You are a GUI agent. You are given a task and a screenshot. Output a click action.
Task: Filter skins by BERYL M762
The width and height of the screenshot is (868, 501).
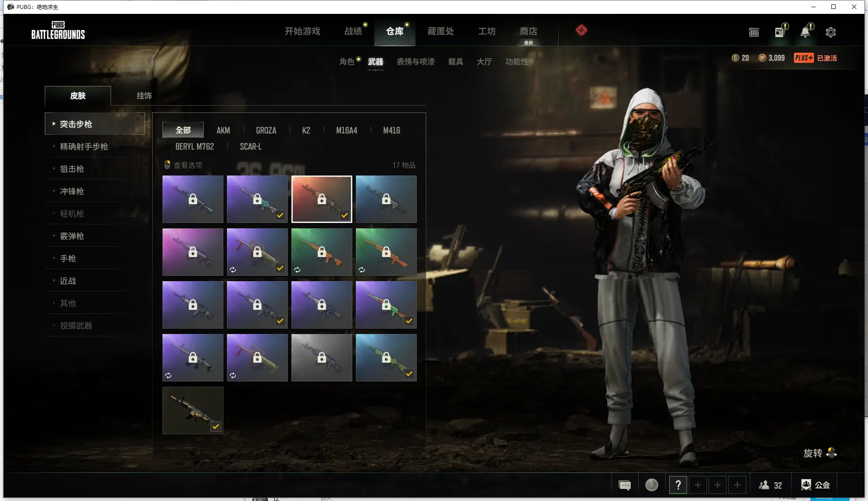[x=195, y=146]
